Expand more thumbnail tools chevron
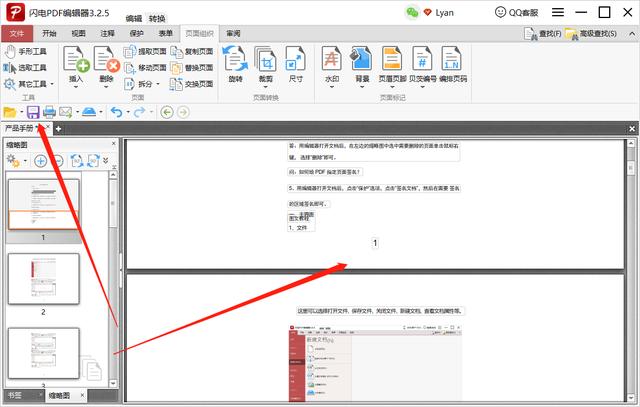Screen dimensions: 640x407 click(x=106, y=160)
